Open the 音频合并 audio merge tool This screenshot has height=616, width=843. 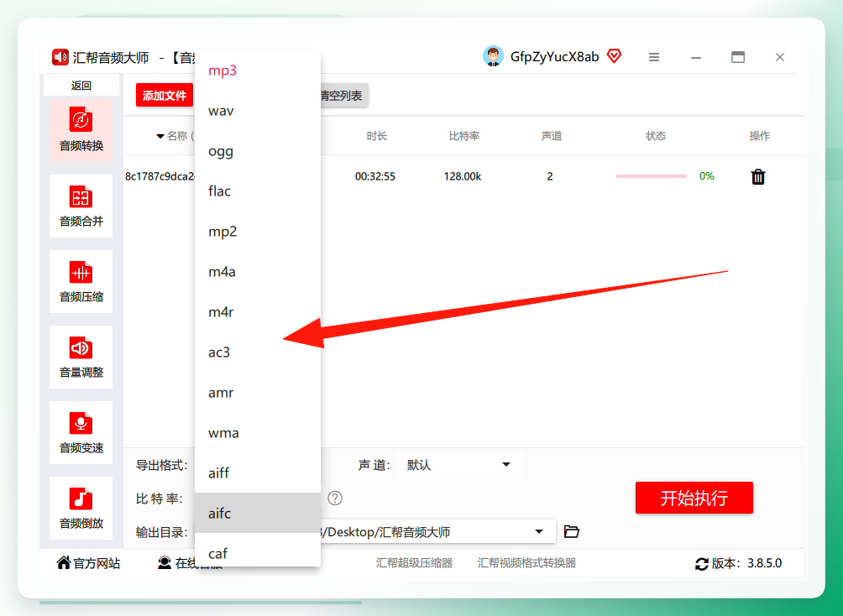[x=81, y=206]
